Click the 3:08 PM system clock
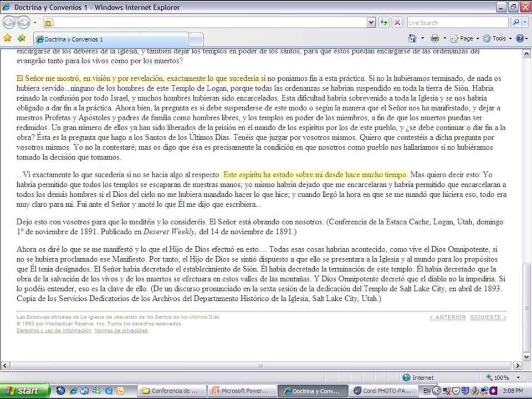532x399 pixels. coord(513,391)
